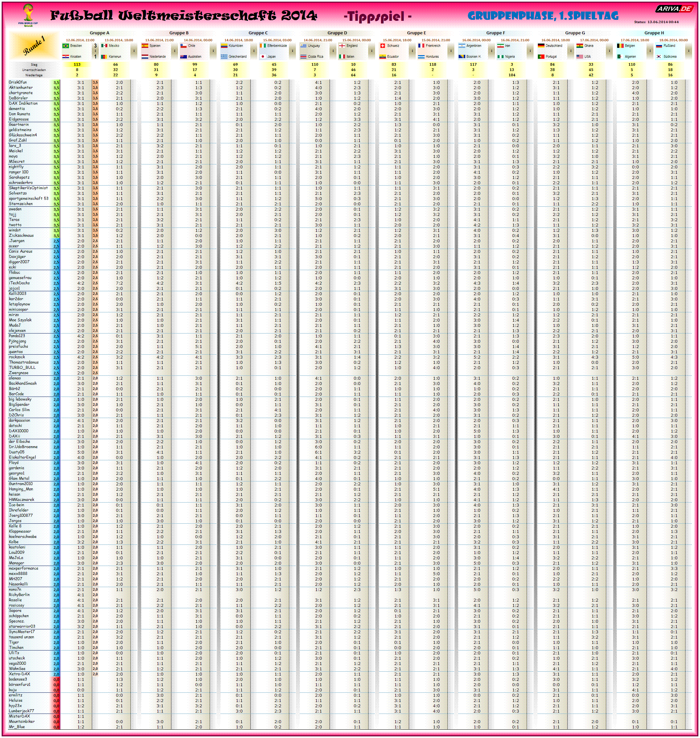The height and width of the screenshot is (738, 700).
Task: Click the Sieg row label
Action: (x=34, y=65)
